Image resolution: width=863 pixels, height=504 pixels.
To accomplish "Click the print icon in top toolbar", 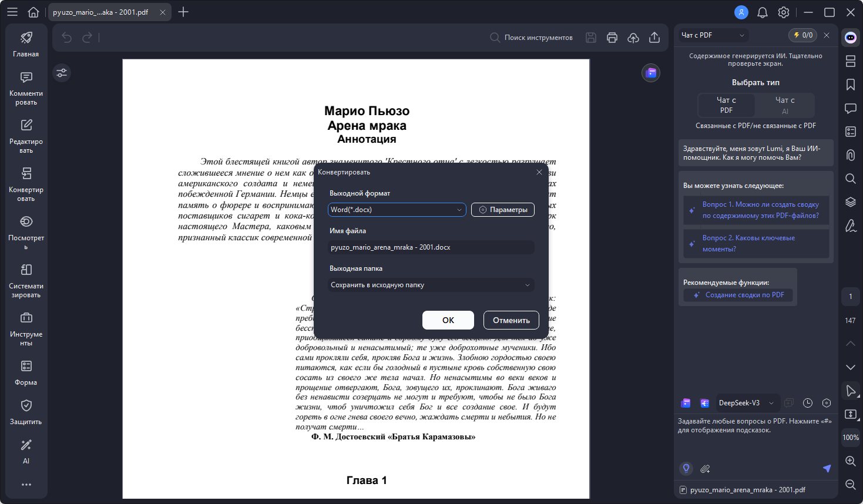I will [x=612, y=38].
